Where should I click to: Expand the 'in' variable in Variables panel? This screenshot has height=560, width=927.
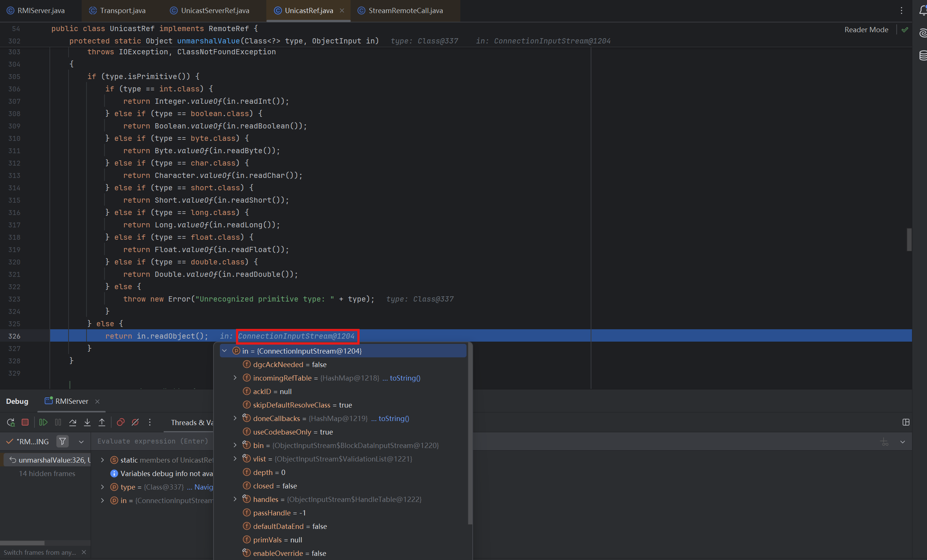pos(102,500)
